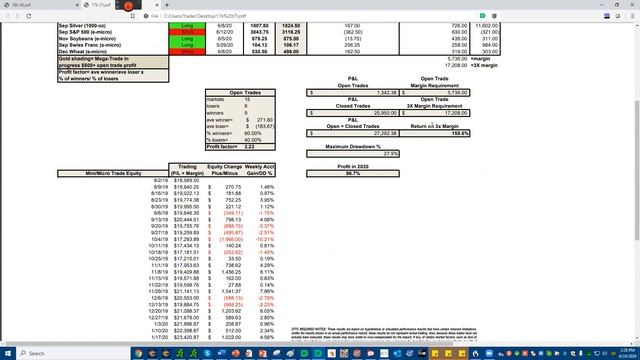
Task: Click the CFTC required notice text
Action: pyautogui.click(x=384, y=333)
